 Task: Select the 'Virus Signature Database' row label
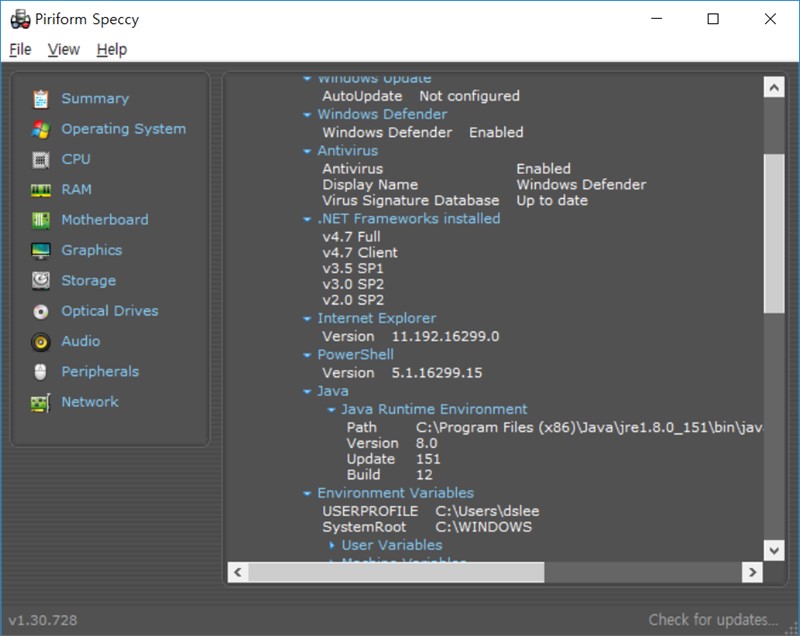(411, 200)
